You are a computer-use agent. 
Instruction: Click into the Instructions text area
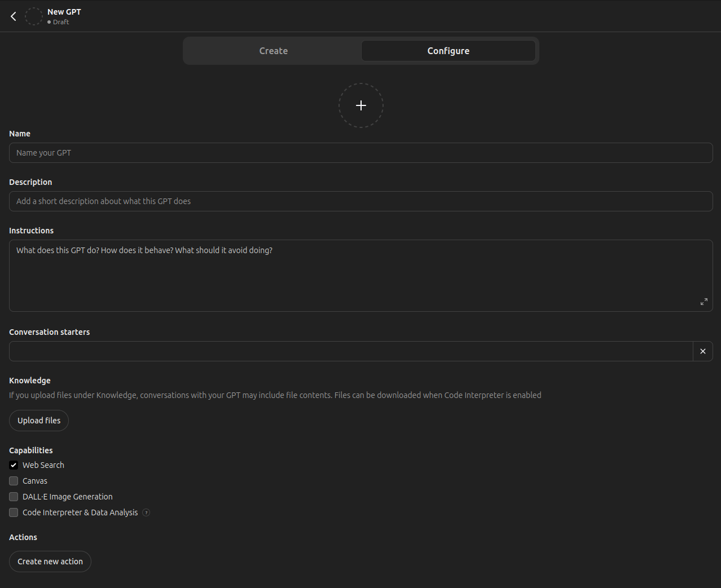coord(361,276)
